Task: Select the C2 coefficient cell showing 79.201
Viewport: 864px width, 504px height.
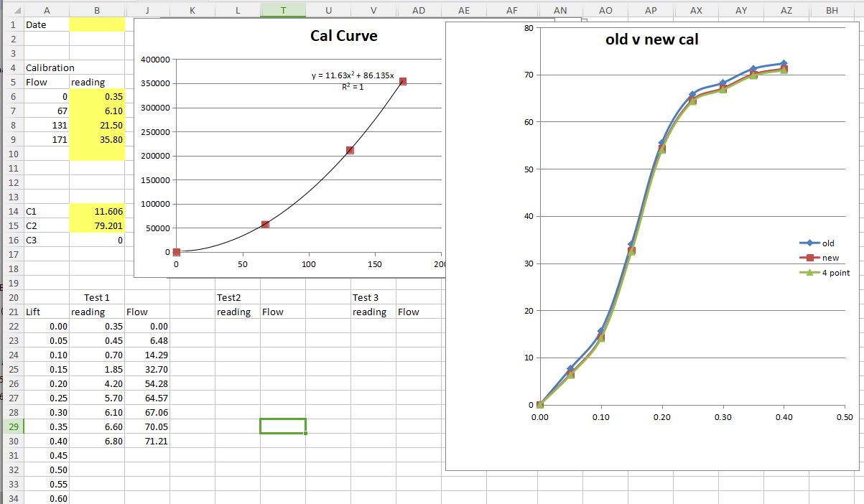Action: pyautogui.click(x=97, y=225)
